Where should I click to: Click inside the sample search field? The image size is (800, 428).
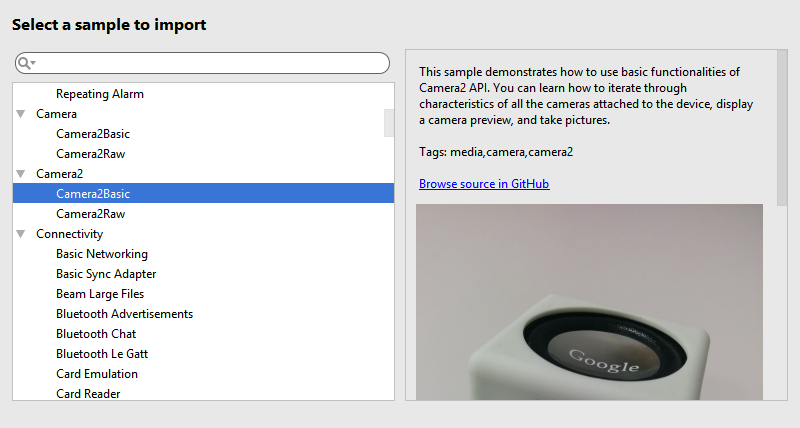tap(203, 63)
